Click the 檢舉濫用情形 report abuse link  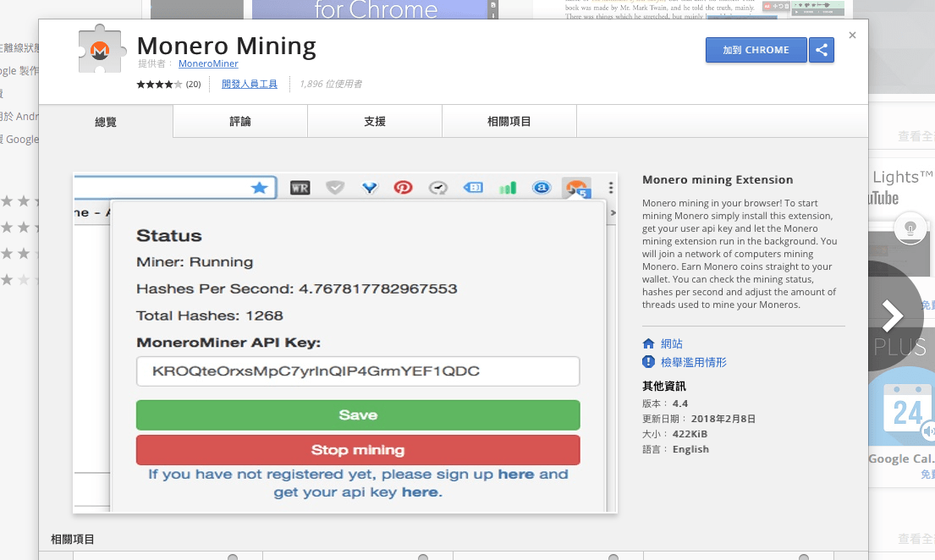[x=694, y=362]
